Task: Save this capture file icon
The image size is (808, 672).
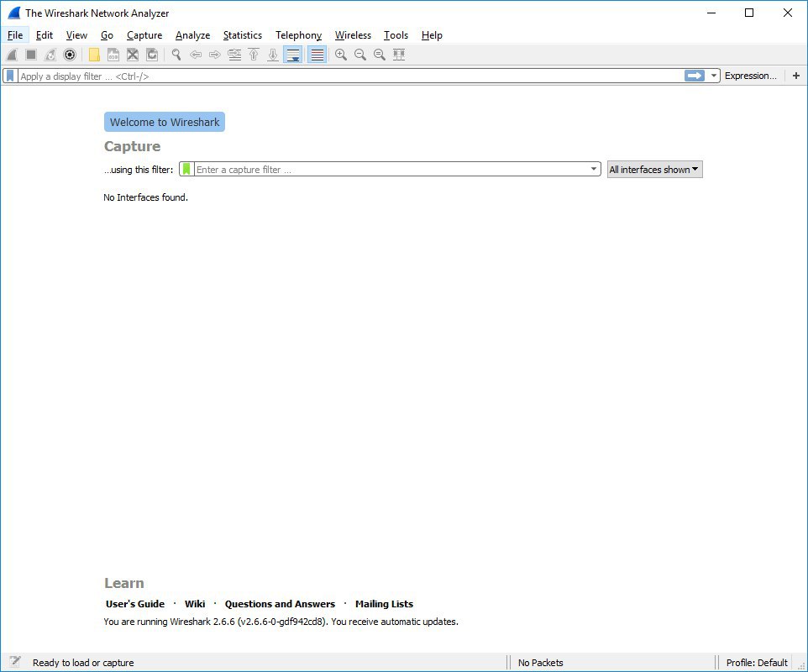Action: [113, 55]
